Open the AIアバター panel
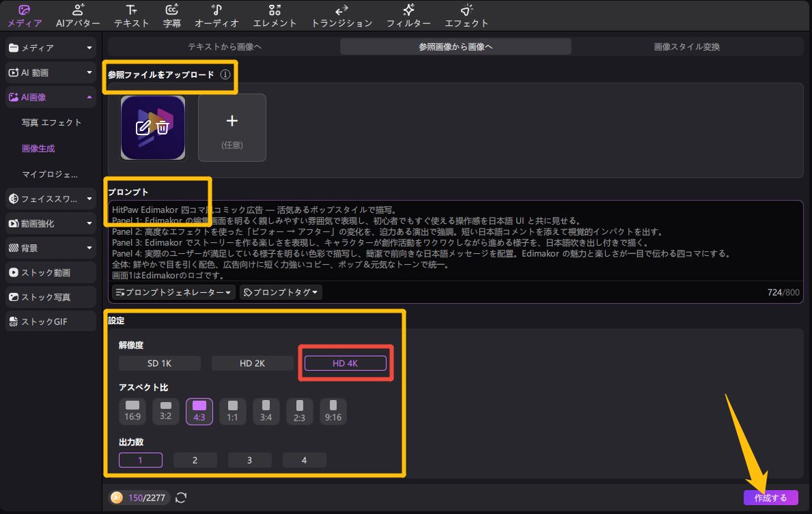812x514 pixels. point(79,15)
